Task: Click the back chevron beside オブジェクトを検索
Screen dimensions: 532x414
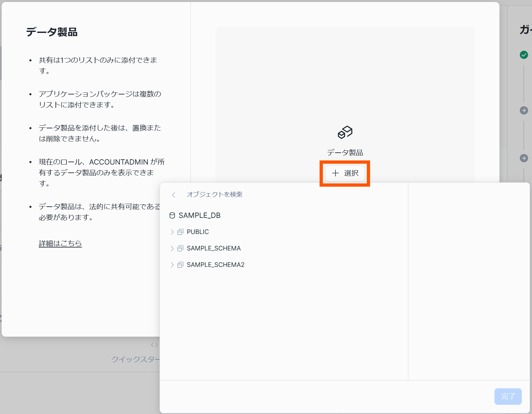Action: pyautogui.click(x=173, y=194)
